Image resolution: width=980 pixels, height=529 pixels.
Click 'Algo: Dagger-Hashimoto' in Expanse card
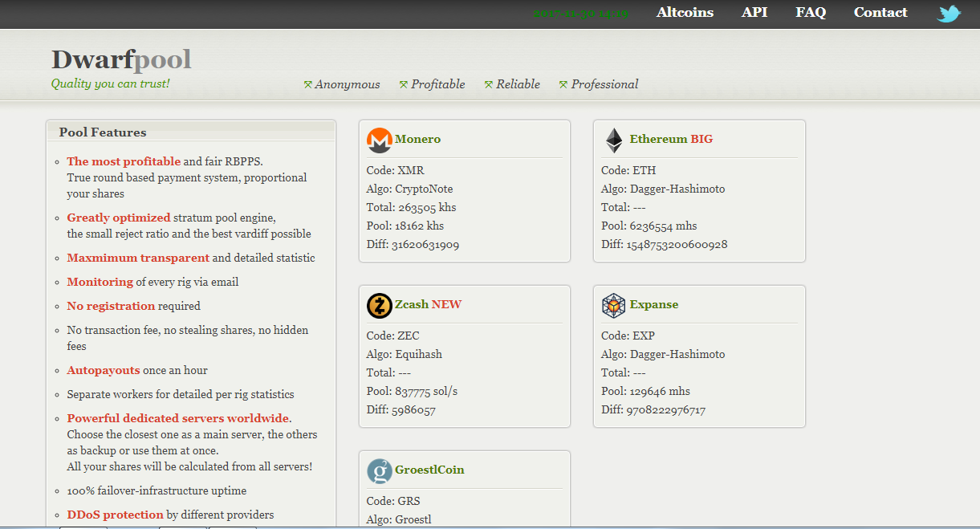click(x=663, y=354)
